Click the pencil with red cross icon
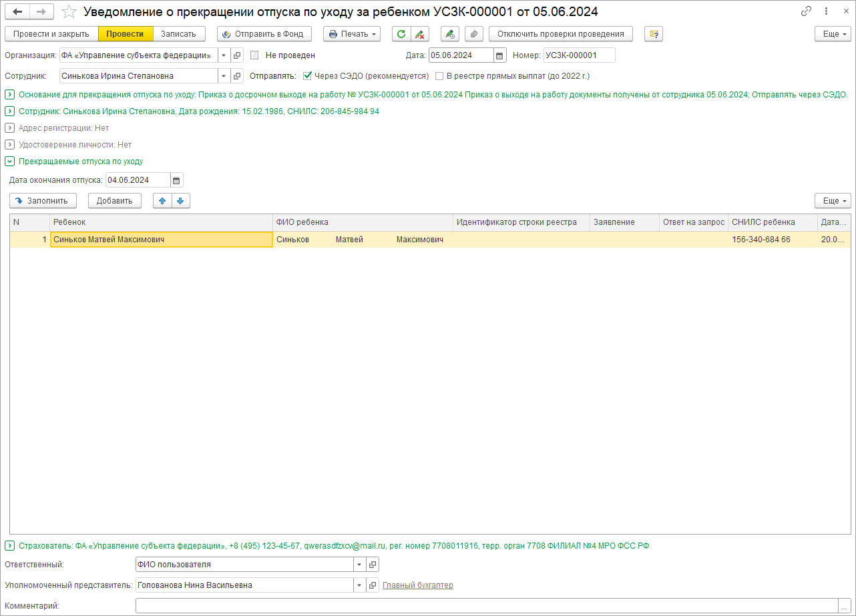 (x=420, y=34)
